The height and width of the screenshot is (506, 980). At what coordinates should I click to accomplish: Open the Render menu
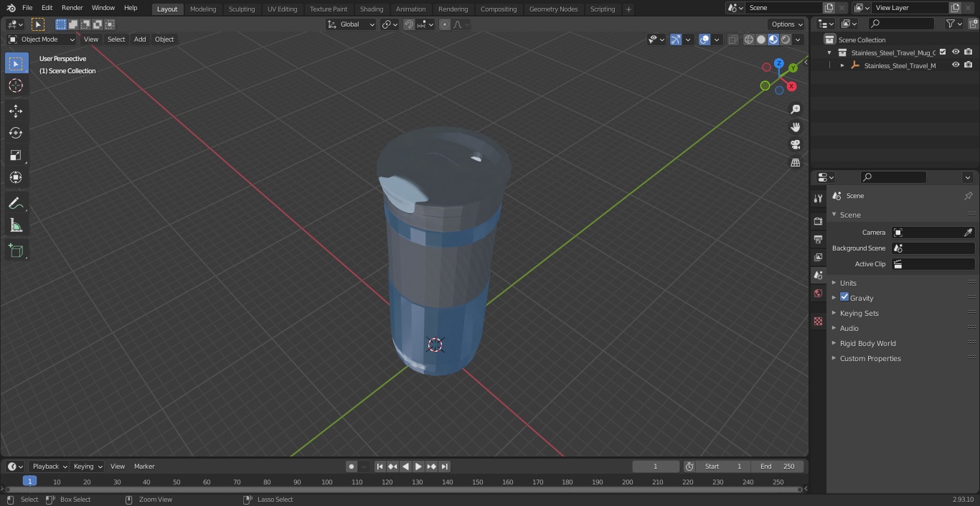[72, 8]
